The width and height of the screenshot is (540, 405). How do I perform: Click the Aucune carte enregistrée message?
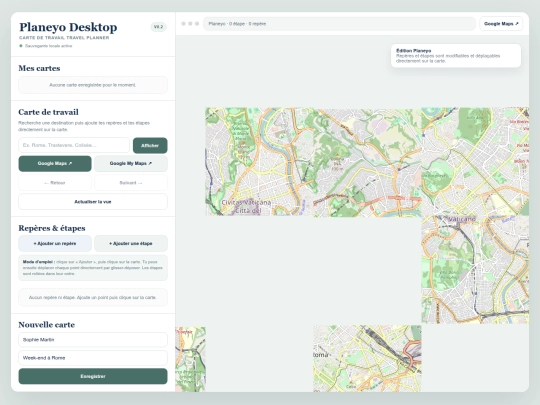tap(93, 85)
